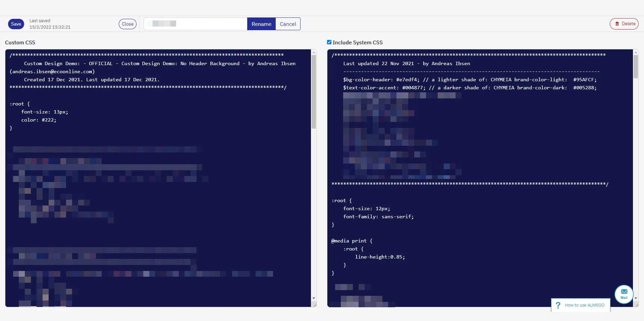The width and height of the screenshot is (644, 321).
Task: Uncheck Include System CSS checkbox
Action: pyautogui.click(x=329, y=42)
